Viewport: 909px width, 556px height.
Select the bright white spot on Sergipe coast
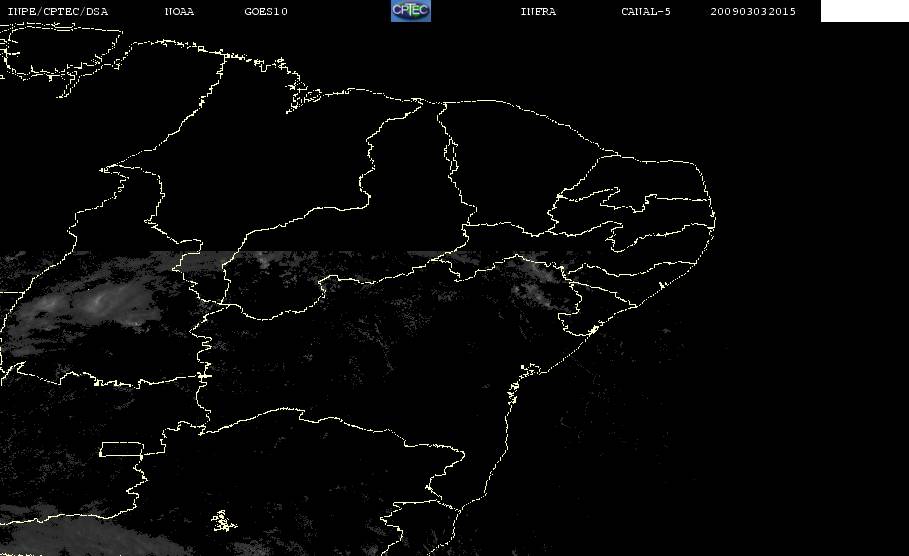tap(593, 330)
